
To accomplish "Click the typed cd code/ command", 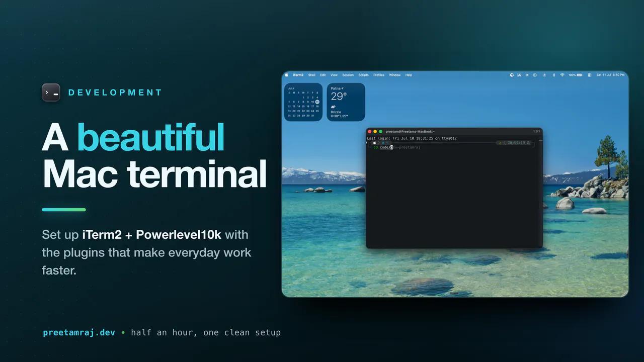I will [382, 147].
